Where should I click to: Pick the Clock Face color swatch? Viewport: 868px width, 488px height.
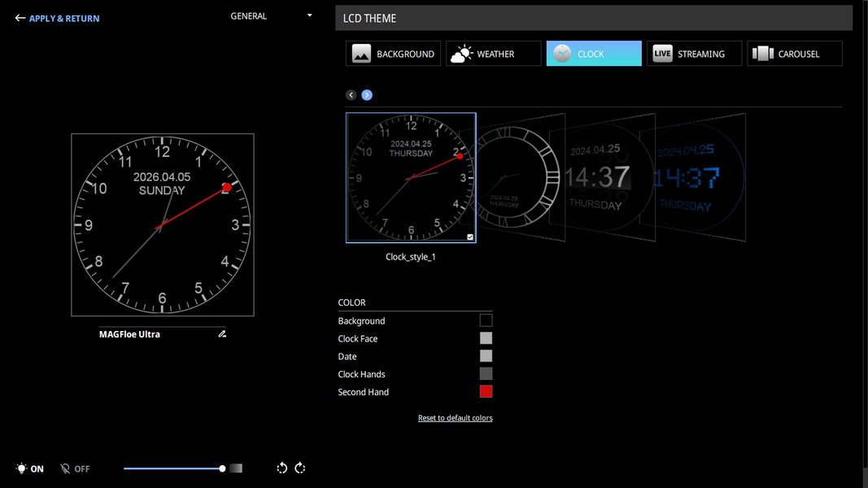tap(486, 338)
